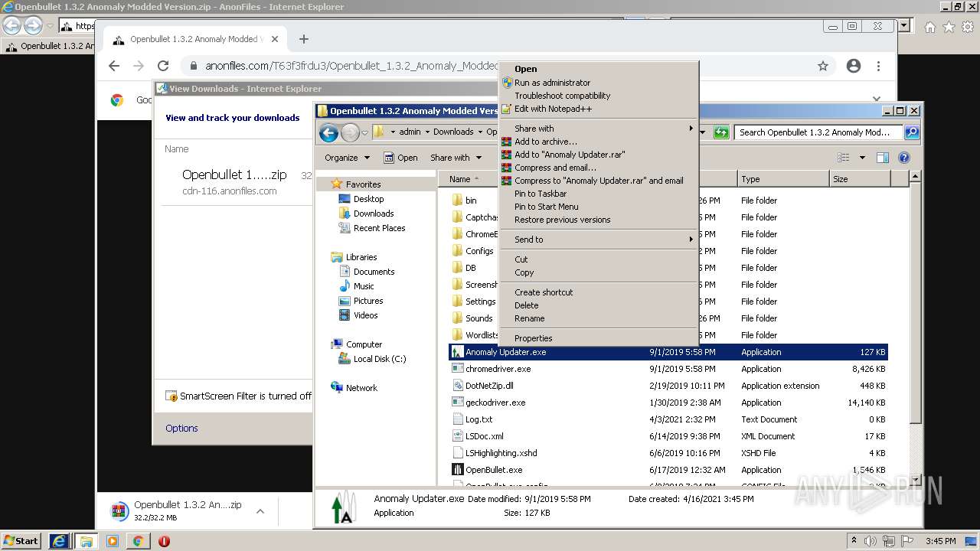
Task: Select the bin folder icon
Action: click(x=458, y=201)
